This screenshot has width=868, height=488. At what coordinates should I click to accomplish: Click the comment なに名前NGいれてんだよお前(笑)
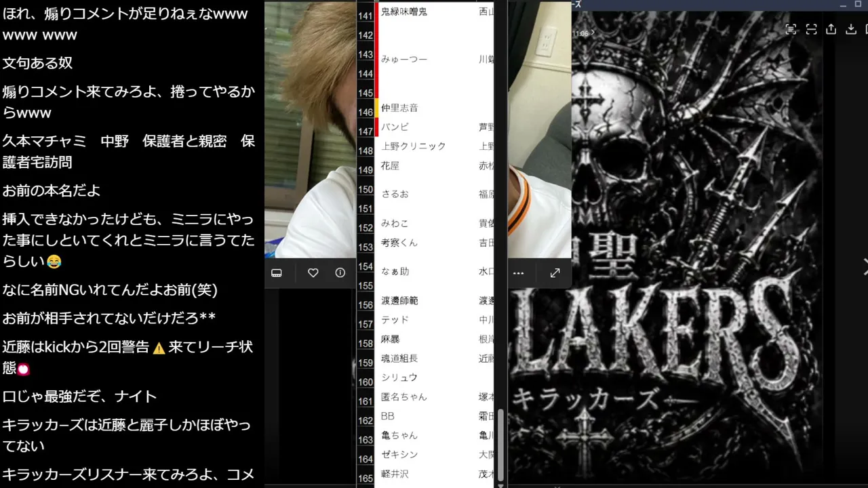110,289
